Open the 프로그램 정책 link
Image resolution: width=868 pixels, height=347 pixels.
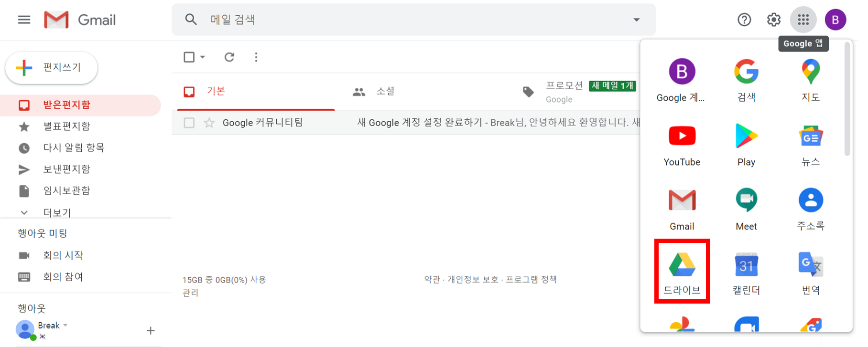531,279
